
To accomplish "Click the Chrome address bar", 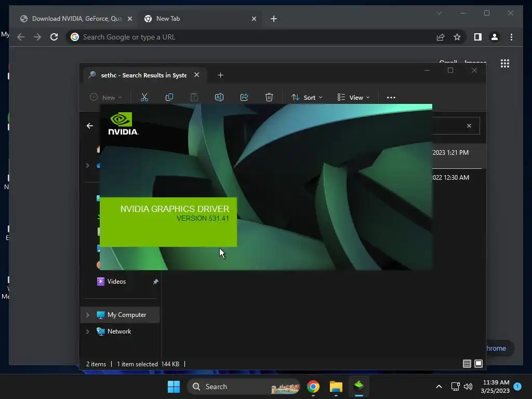I will (x=251, y=37).
